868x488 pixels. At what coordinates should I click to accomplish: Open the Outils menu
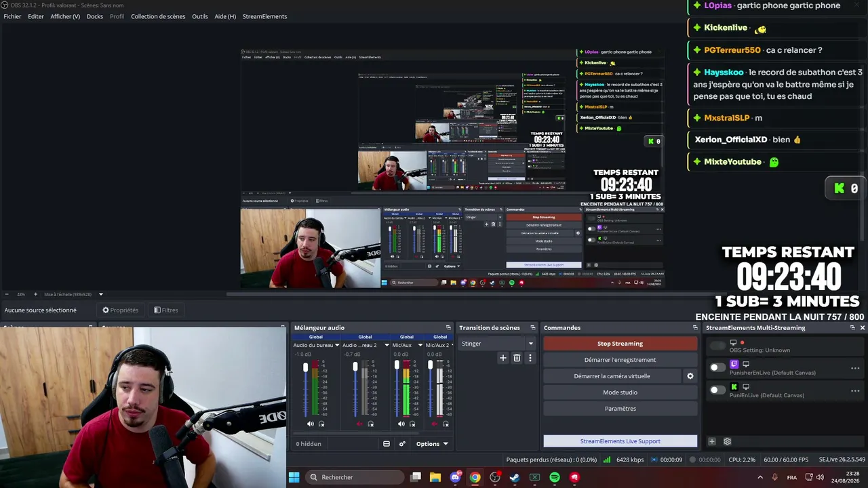tap(200, 16)
